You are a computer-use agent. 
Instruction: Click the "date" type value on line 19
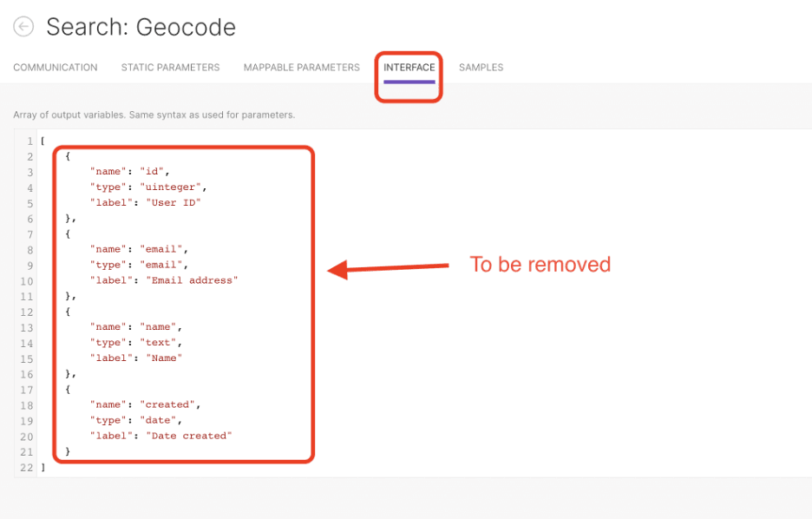click(159, 420)
